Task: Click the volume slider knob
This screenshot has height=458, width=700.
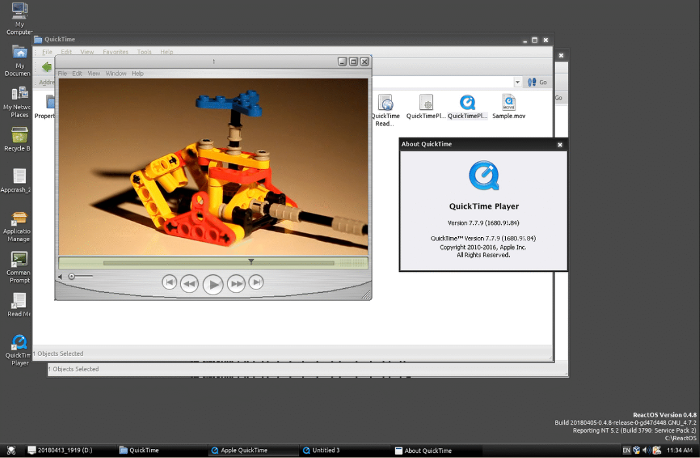Action: click(71, 277)
